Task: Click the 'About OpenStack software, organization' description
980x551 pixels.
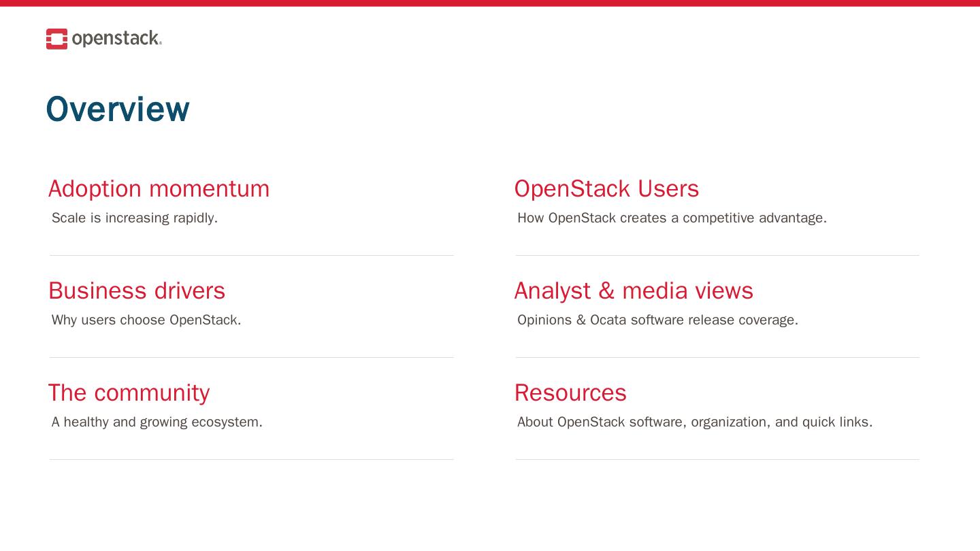Action: [695, 422]
